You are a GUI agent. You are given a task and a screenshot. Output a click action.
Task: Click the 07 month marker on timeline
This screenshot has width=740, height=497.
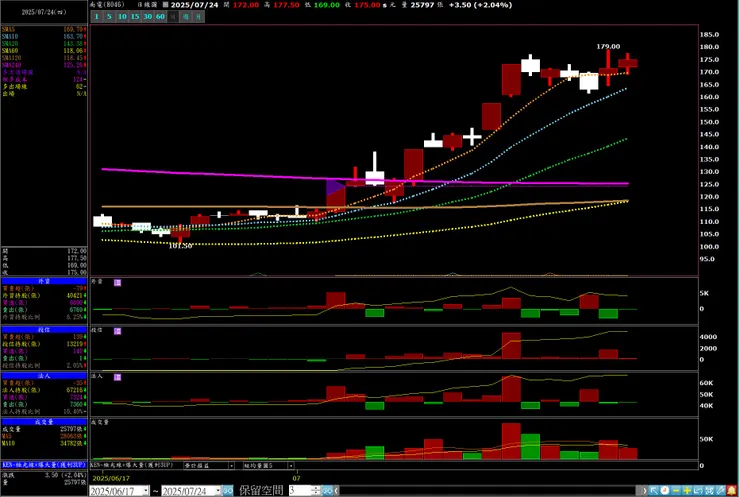coord(296,478)
